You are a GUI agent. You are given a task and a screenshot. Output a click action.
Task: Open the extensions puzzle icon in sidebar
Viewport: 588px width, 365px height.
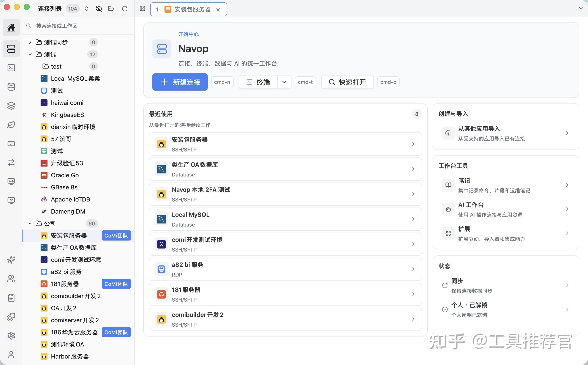click(11, 317)
